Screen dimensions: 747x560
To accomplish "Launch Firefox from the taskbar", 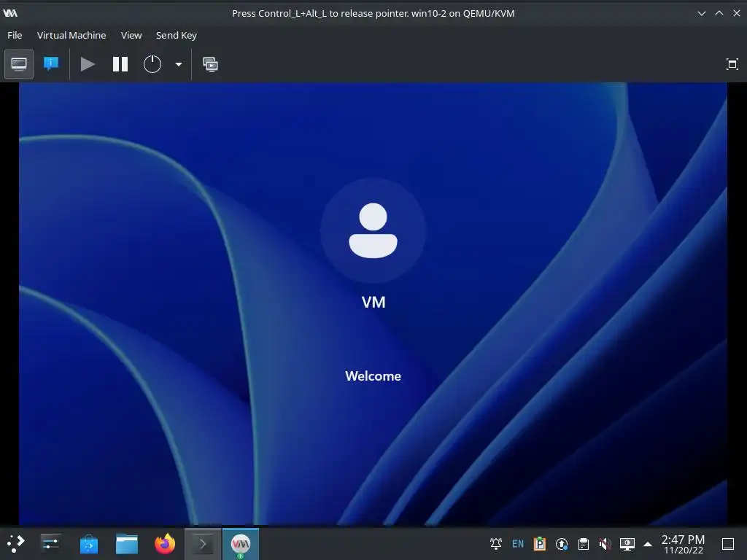I will tap(165, 544).
